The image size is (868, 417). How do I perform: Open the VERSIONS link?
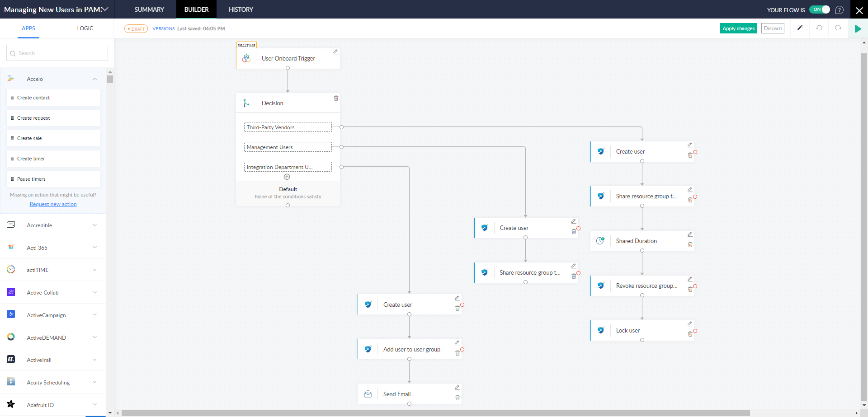click(x=163, y=28)
